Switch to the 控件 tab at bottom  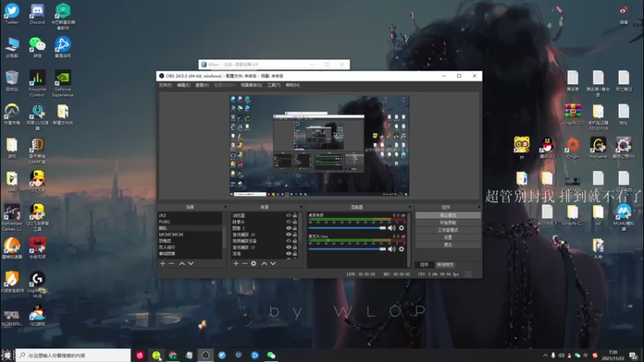coord(424,265)
